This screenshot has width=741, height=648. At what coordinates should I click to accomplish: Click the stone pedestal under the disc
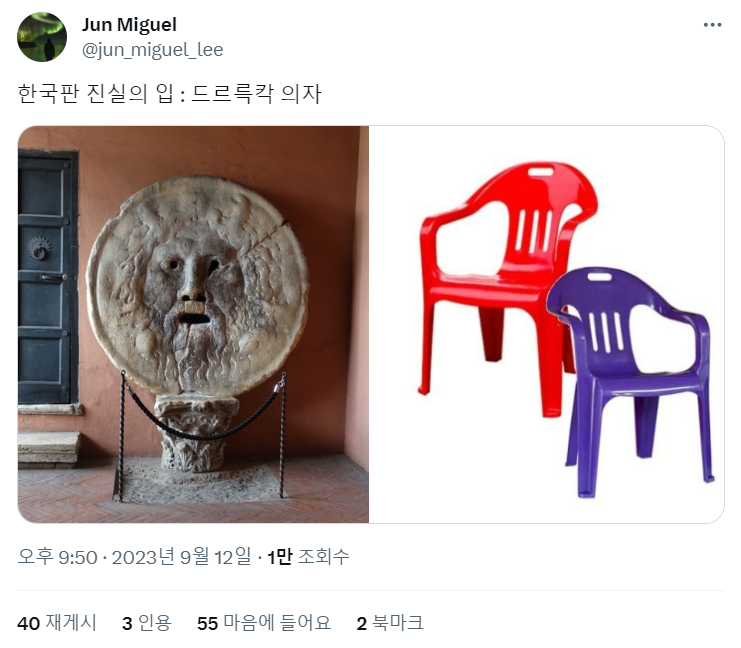196,432
